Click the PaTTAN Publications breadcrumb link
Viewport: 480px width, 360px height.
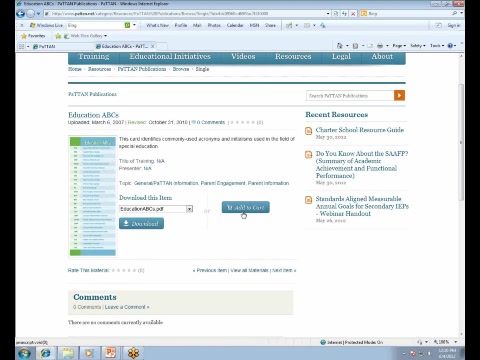(142, 69)
